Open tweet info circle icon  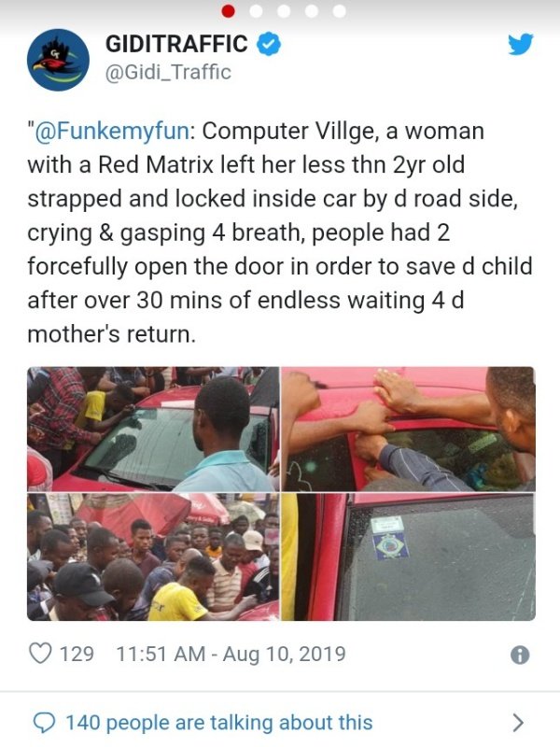pos(520,655)
